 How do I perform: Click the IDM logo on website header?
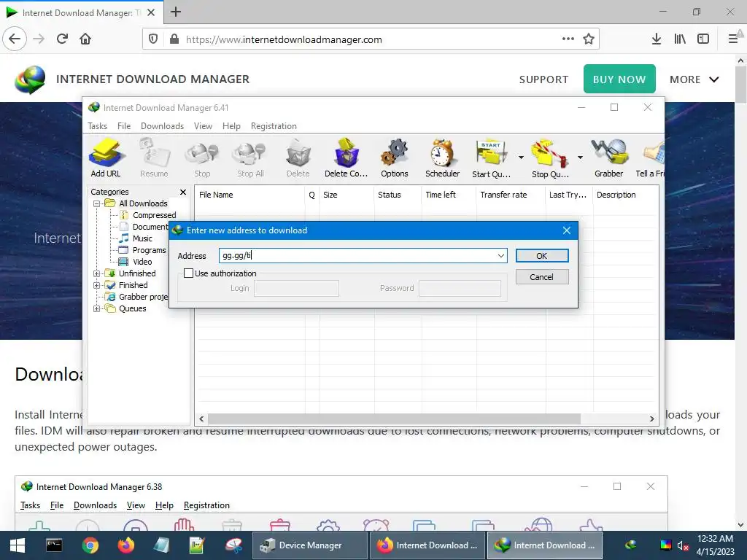point(30,79)
